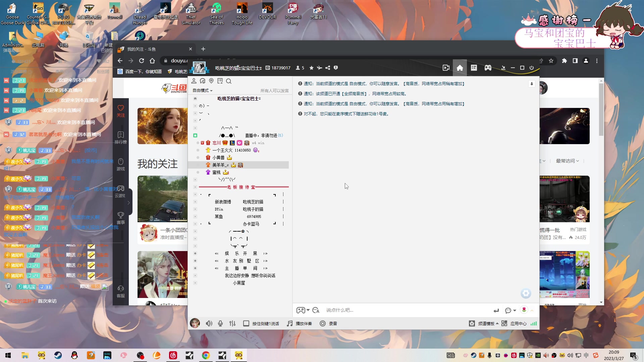Click the chat history bubble icon

coord(203,81)
